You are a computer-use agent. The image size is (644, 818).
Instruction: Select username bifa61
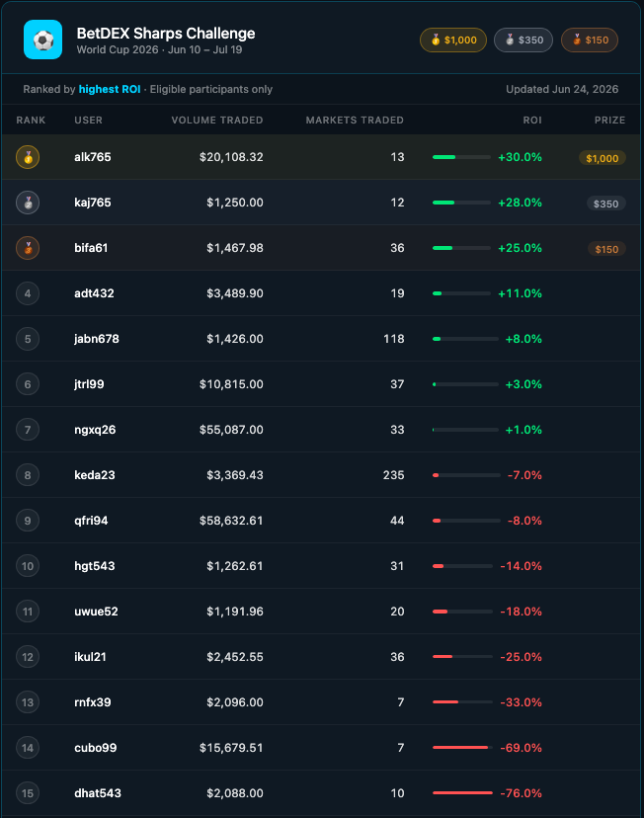point(91,248)
